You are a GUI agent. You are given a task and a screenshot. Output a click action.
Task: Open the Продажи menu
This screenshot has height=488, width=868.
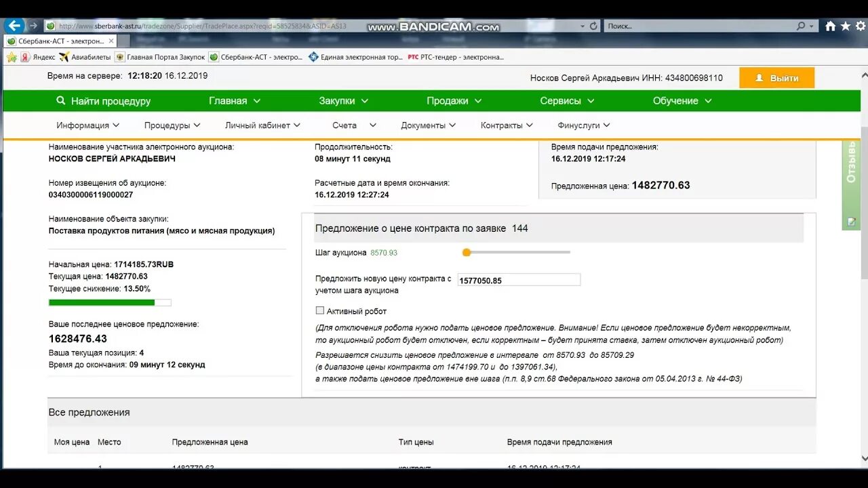pyautogui.click(x=454, y=101)
